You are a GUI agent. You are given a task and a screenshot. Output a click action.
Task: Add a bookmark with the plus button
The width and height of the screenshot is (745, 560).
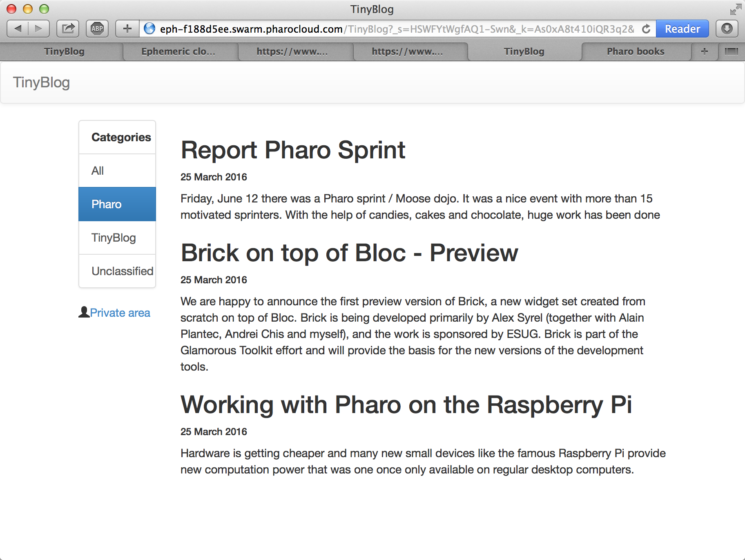(127, 29)
